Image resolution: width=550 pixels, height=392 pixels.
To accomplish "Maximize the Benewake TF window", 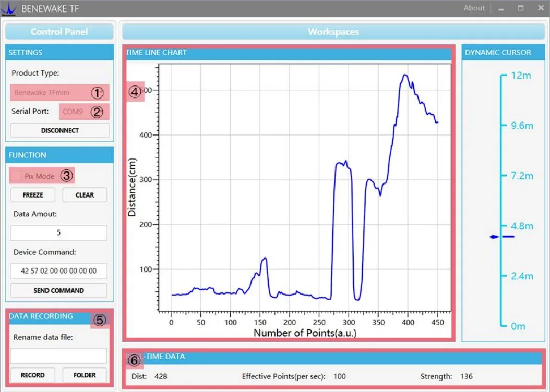I will click(x=521, y=8).
